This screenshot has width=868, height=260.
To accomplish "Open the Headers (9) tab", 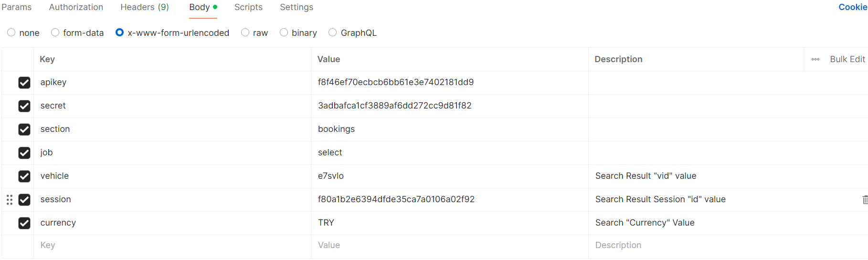I will click(x=144, y=7).
